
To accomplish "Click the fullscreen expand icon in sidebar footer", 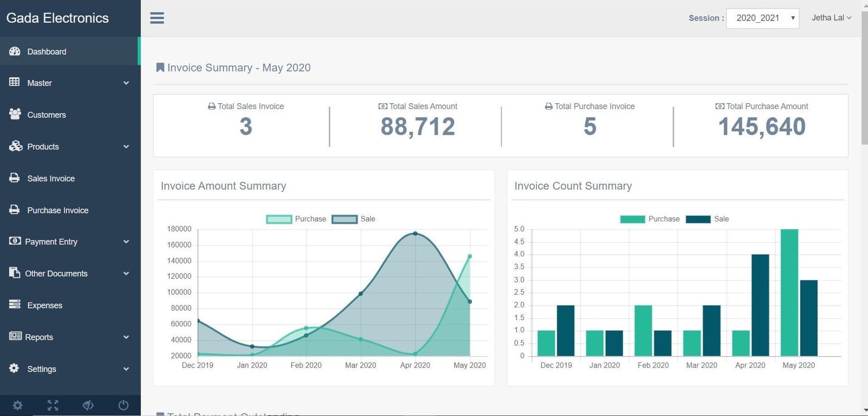I will (x=53, y=405).
